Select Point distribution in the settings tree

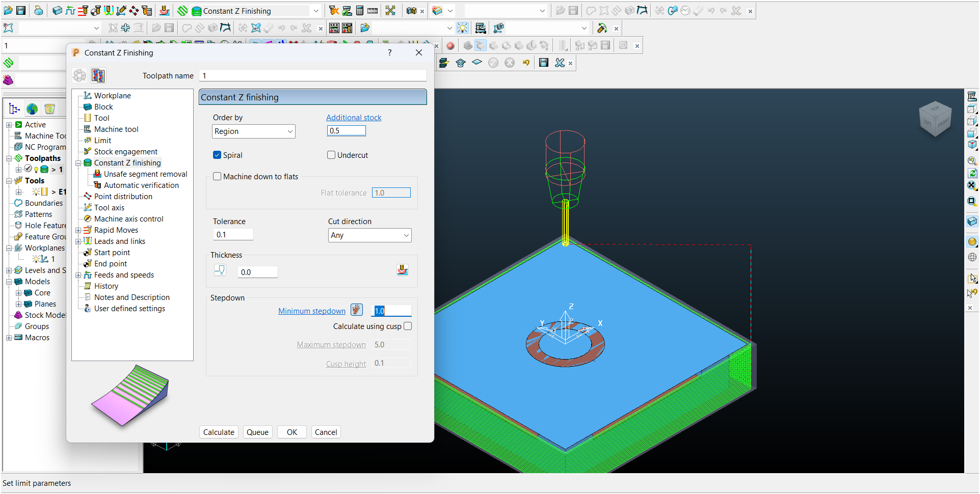[123, 197]
